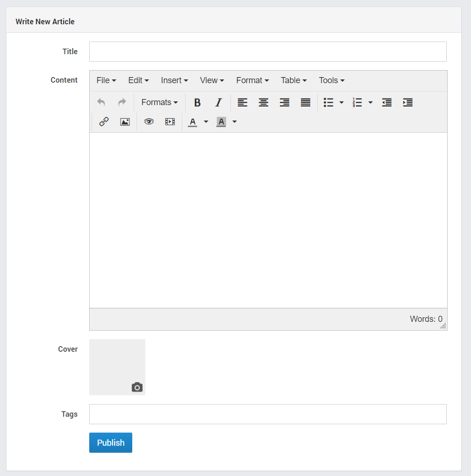This screenshot has height=476, width=471.
Task: Open the View menu
Action: tap(212, 80)
